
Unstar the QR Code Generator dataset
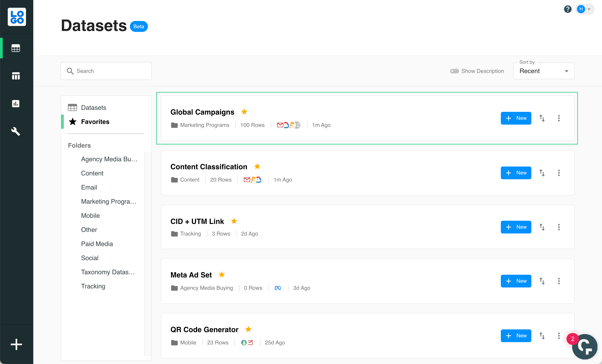pos(248,329)
